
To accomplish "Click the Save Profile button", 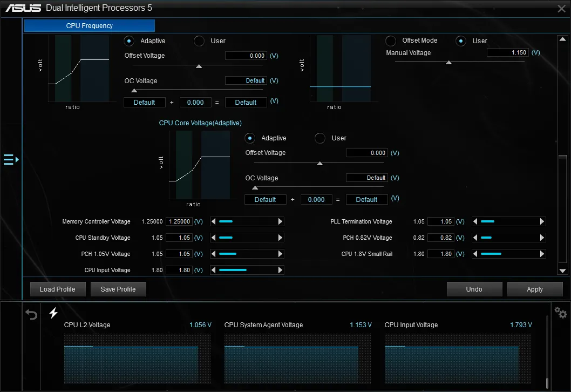I will coord(118,289).
